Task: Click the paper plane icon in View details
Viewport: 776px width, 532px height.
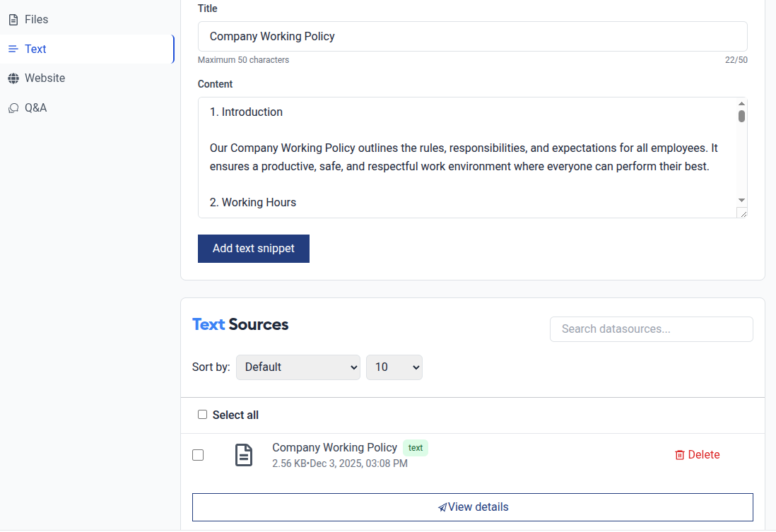Action: (442, 507)
